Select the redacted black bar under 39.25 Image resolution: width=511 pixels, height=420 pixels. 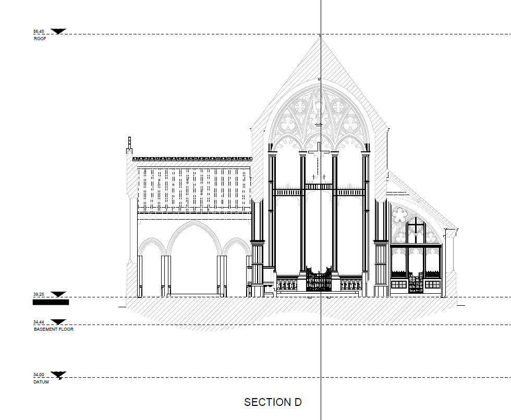pyautogui.click(x=51, y=302)
